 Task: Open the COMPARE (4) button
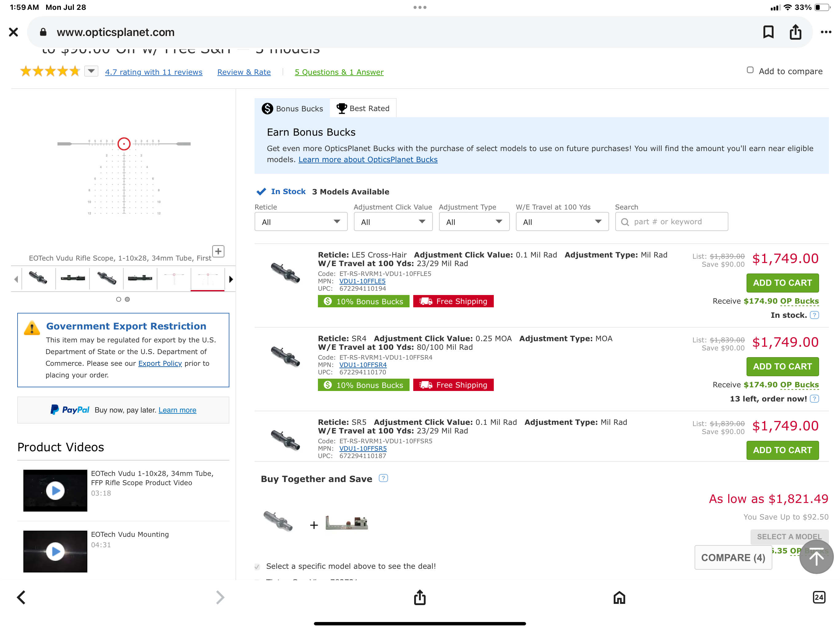click(733, 557)
